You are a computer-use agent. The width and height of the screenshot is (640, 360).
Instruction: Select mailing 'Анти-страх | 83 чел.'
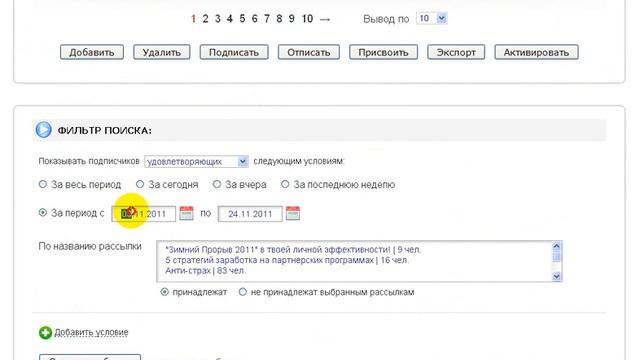205,271
